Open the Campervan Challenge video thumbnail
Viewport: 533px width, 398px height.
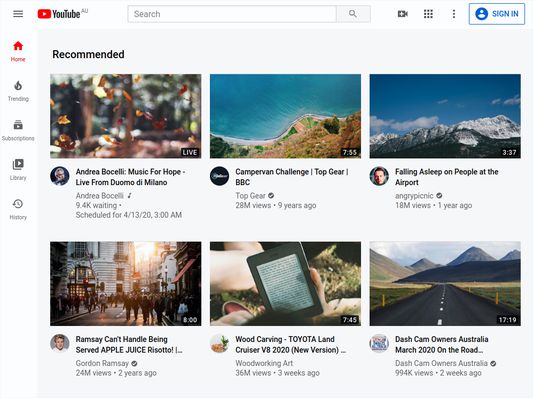point(285,116)
